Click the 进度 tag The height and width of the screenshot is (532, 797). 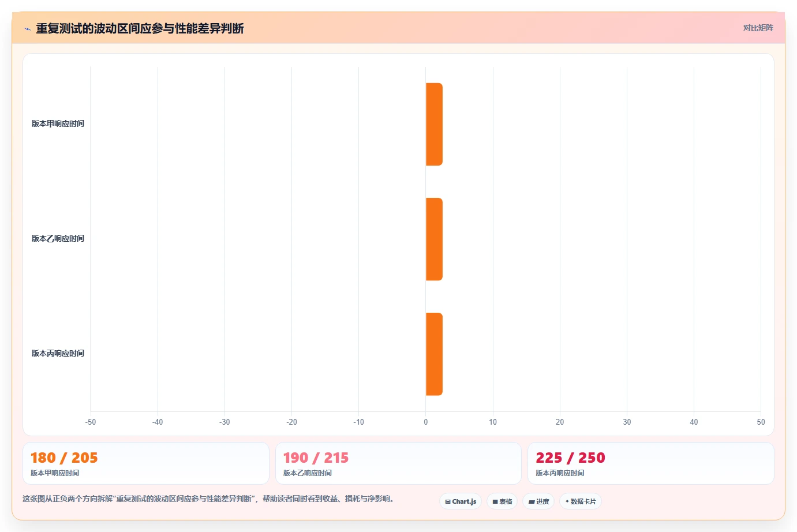(x=538, y=501)
